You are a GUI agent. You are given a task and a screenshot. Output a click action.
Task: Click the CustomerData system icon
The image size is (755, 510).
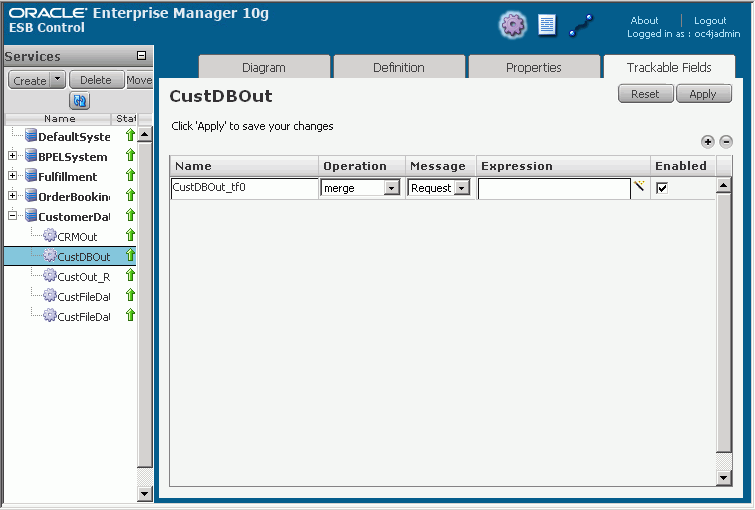tap(31, 215)
